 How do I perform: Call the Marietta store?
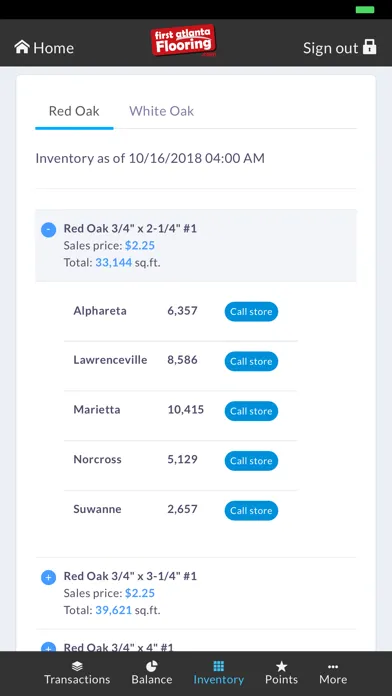251,411
